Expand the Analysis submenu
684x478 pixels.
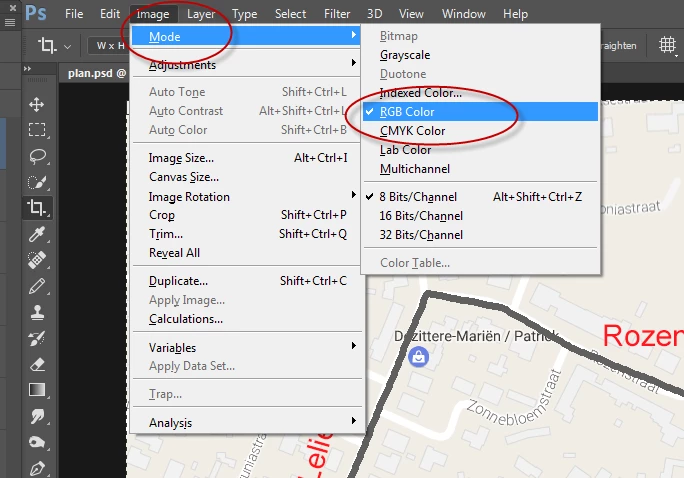point(248,423)
